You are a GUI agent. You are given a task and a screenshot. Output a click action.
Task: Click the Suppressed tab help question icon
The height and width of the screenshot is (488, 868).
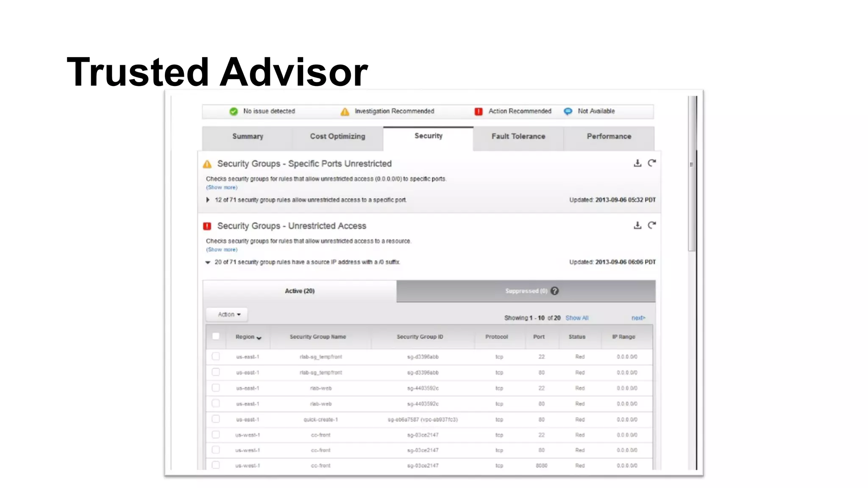click(x=554, y=291)
